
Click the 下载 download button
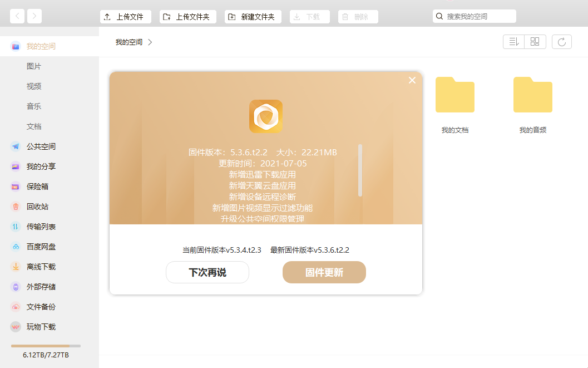coord(310,17)
